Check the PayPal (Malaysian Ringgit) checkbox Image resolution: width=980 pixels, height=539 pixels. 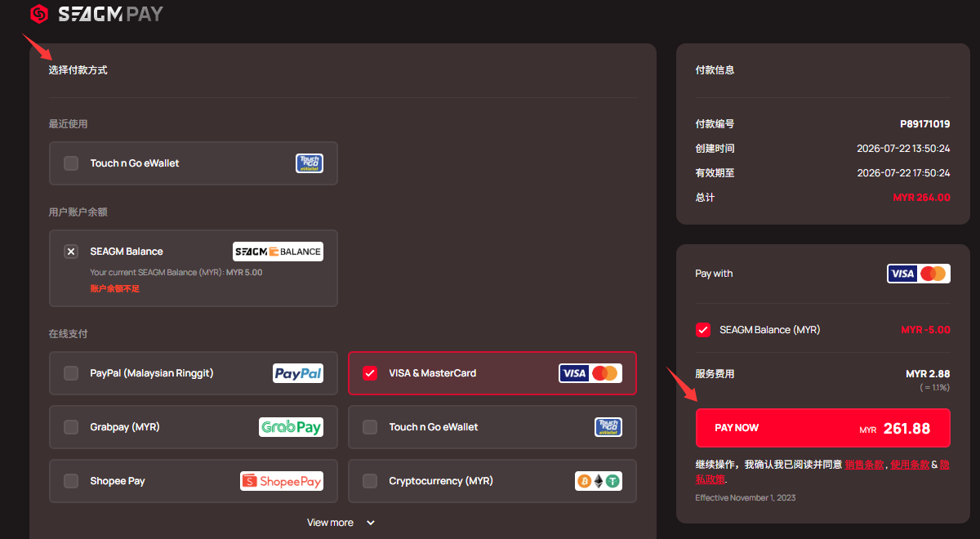[71, 373]
